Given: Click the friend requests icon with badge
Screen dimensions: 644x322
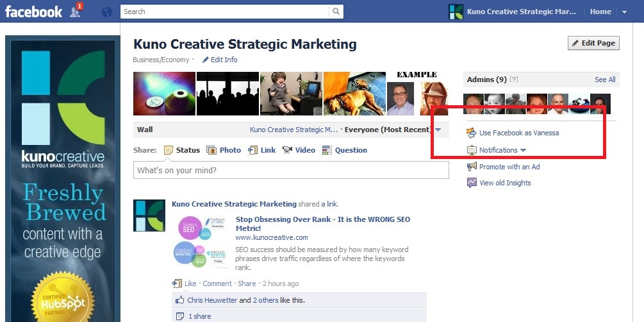Looking at the screenshot, I should pos(76,11).
